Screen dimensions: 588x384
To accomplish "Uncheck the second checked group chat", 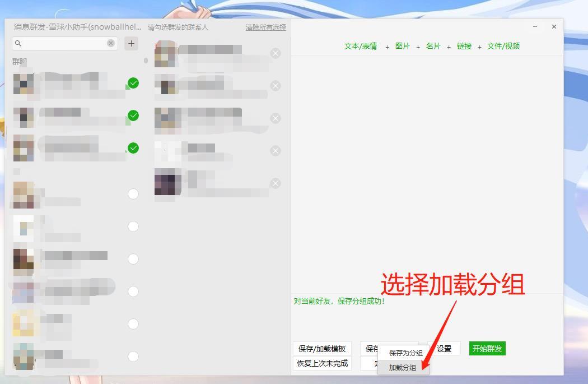I will pos(133,115).
